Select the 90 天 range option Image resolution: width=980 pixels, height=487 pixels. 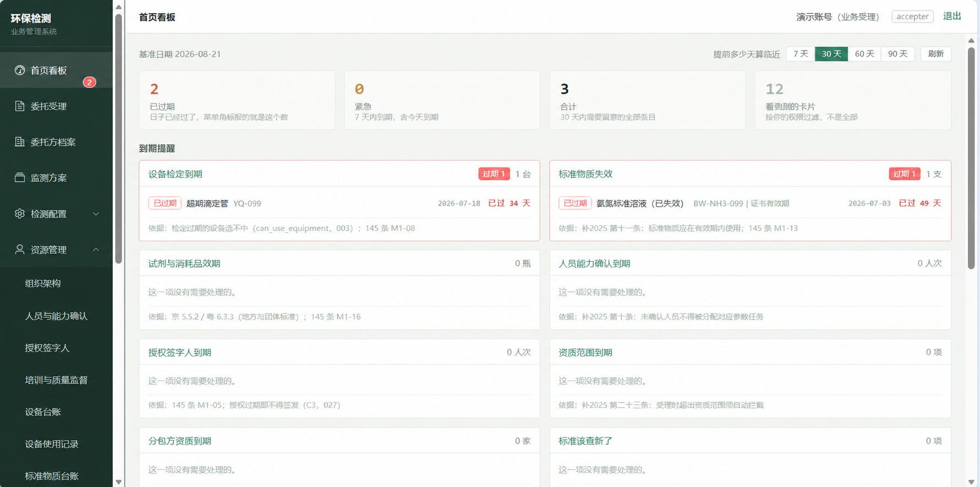click(x=897, y=54)
